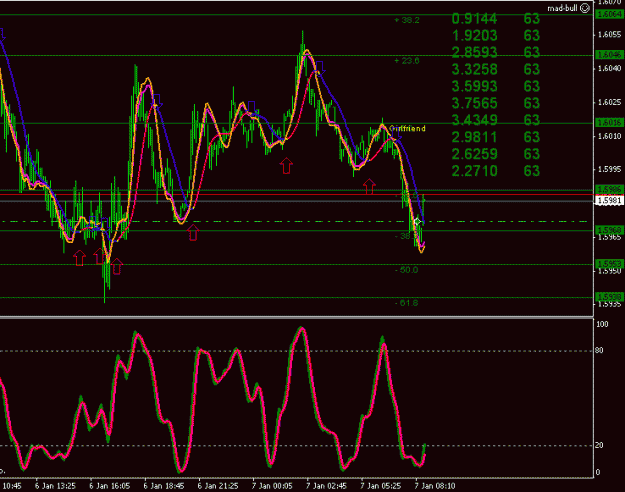
Task: Click the oscillator scale value 20
Action: point(599,445)
